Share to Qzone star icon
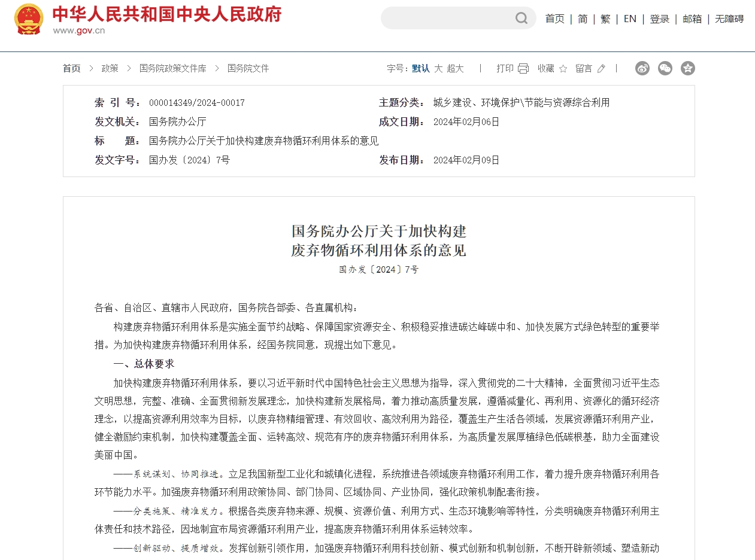This screenshot has height=560, width=755. pyautogui.click(x=688, y=68)
